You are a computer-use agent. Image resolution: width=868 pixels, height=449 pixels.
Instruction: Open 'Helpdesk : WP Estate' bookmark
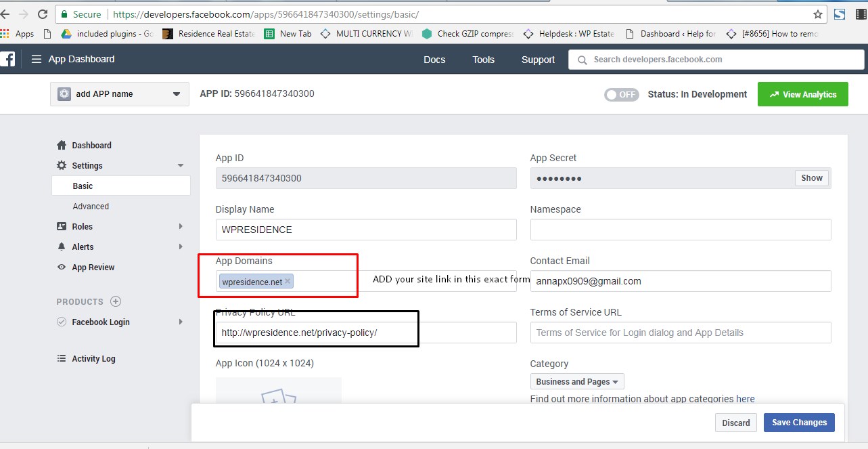[x=569, y=33]
